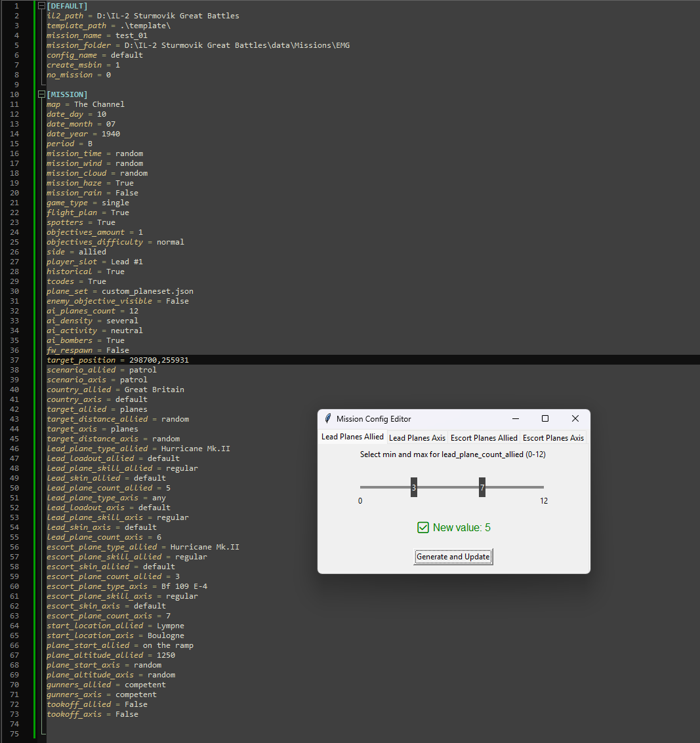Click the green checkmark icon beside New value
The height and width of the screenshot is (743, 700).
coord(423,527)
